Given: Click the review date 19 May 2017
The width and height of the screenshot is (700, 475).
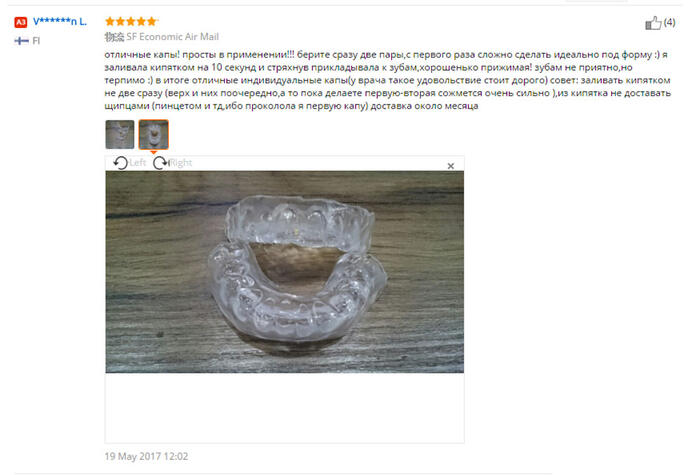Looking at the screenshot, I should [146, 456].
